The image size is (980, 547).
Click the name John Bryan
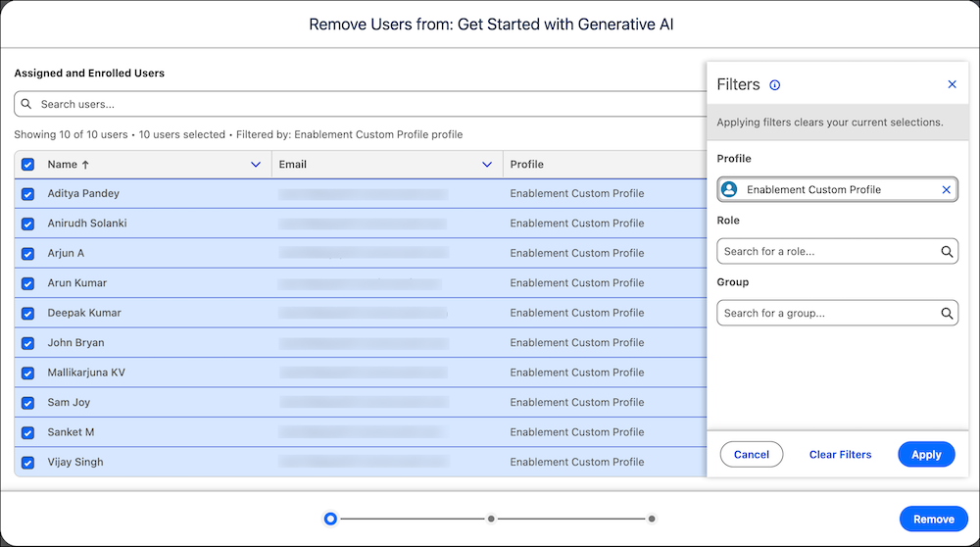(x=75, y=342)
